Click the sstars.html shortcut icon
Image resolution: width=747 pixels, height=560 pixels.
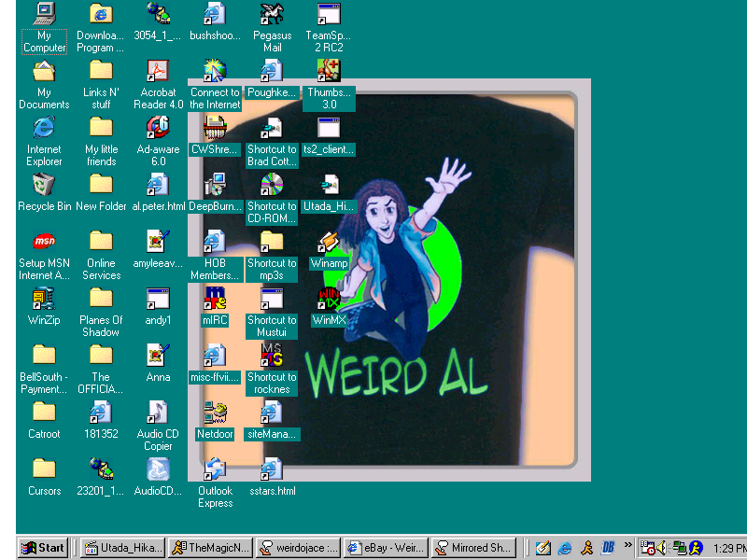tap(272, 469)
